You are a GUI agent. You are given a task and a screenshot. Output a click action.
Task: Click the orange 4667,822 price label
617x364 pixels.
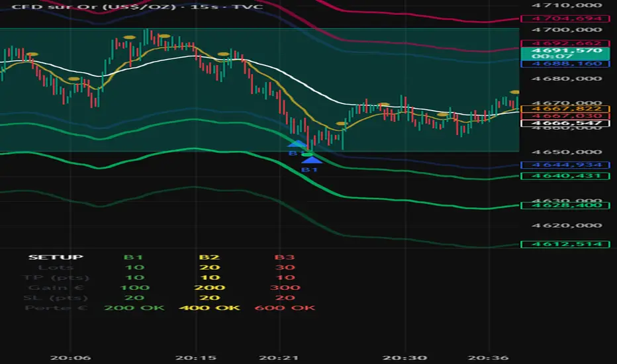(565, 109)
